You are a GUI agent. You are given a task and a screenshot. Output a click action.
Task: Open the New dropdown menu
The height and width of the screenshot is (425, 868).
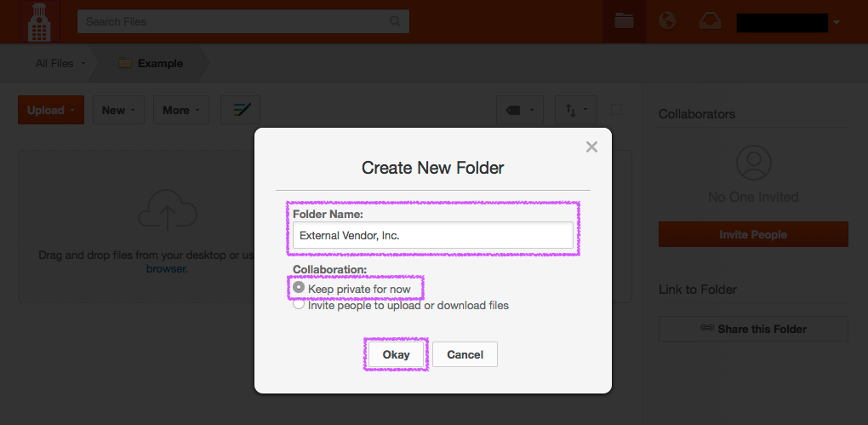click(118, 110)
